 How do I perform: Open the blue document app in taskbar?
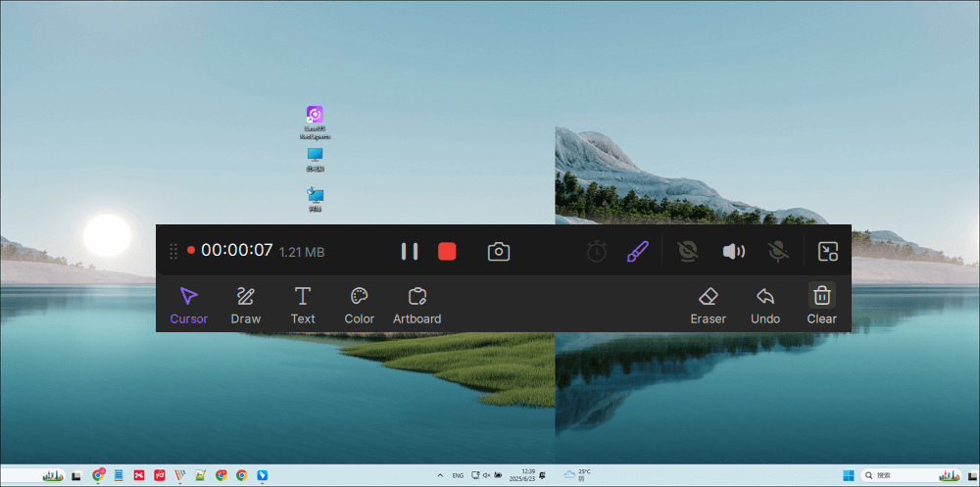tap(119, 475)
